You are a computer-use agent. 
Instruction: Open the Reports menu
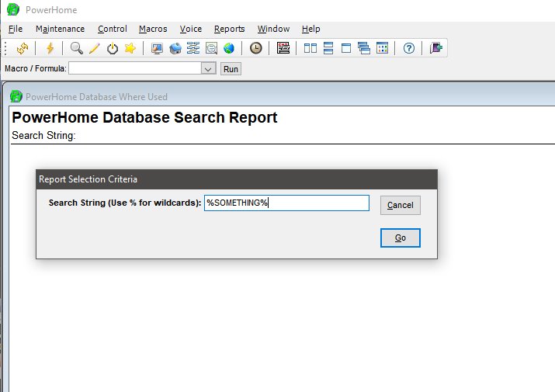[x=229, y=29]
